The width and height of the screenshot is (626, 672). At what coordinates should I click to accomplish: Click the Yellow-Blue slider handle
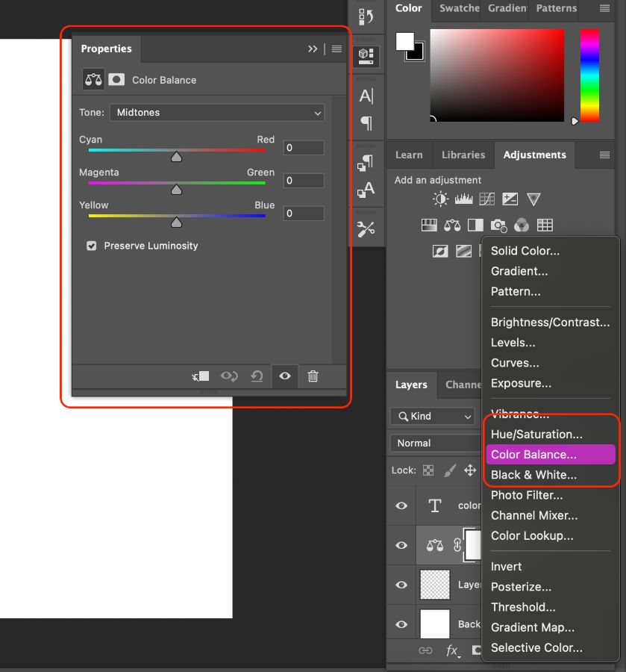[176, 223]
